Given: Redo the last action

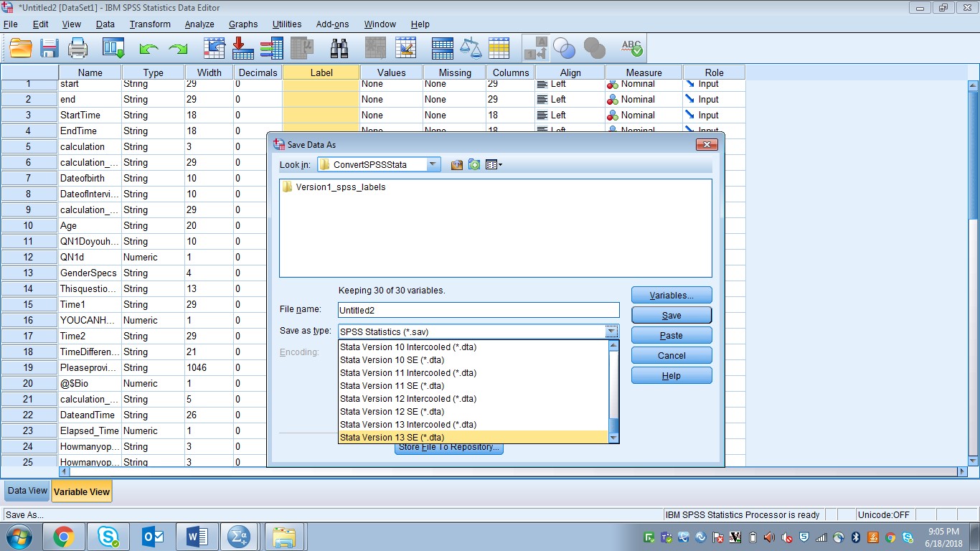Looking at the screenshot, I should [177, 48].
